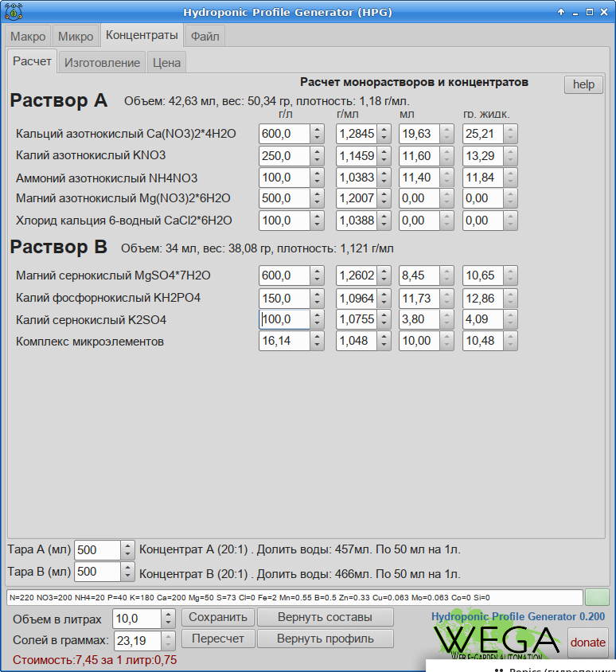Adjust K2SO4 density 1,0755 spinner

coord(384,319)
